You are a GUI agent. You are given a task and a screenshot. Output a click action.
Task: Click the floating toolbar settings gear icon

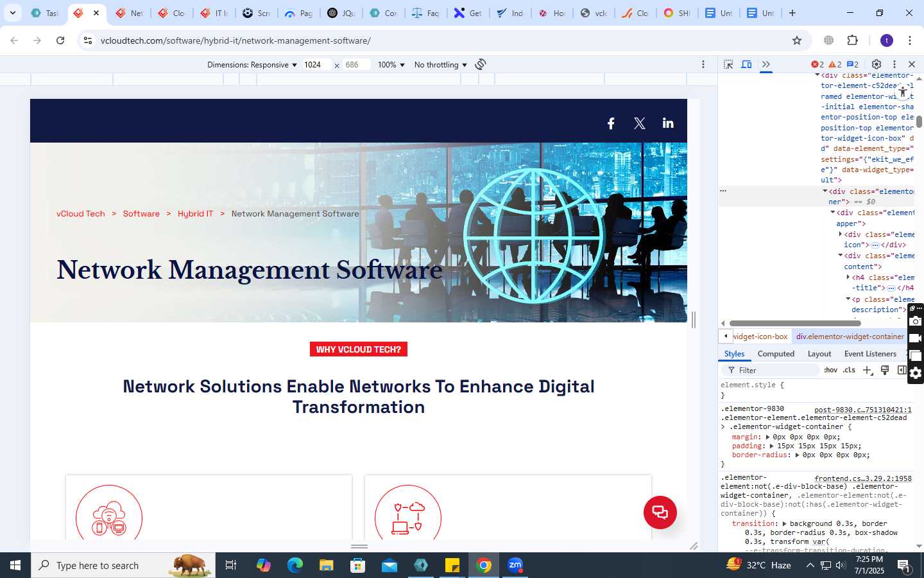pyautogui.click(x=916, y=373)
